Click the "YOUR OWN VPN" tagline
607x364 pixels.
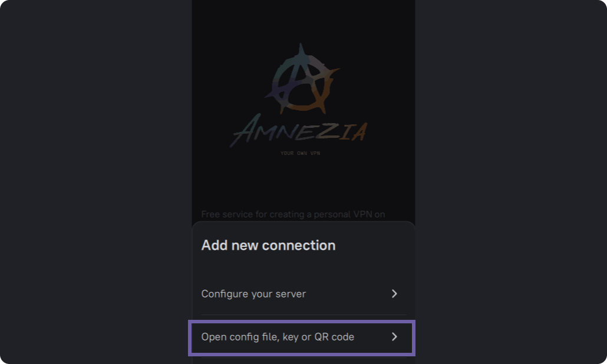tap(300, 153)
